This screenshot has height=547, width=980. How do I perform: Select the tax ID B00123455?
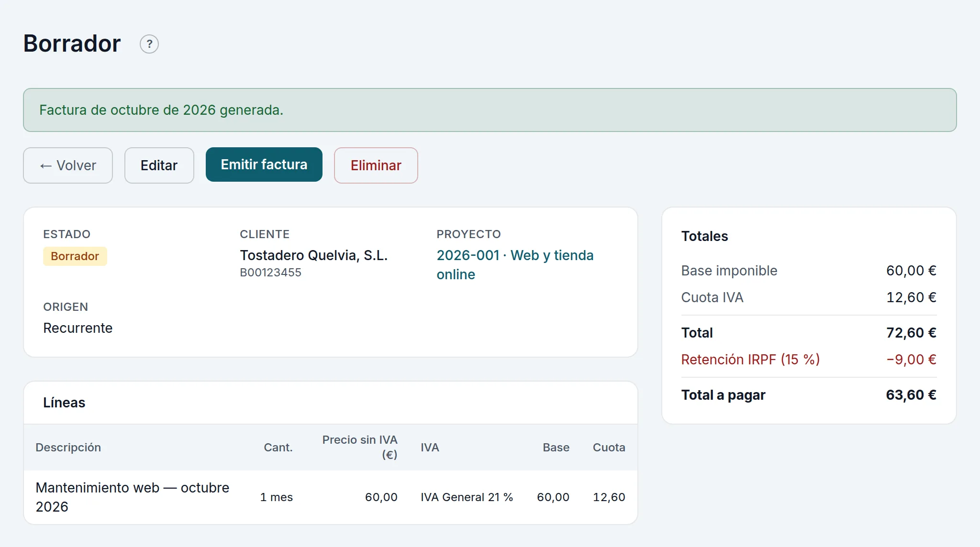(x=270, y=273)
